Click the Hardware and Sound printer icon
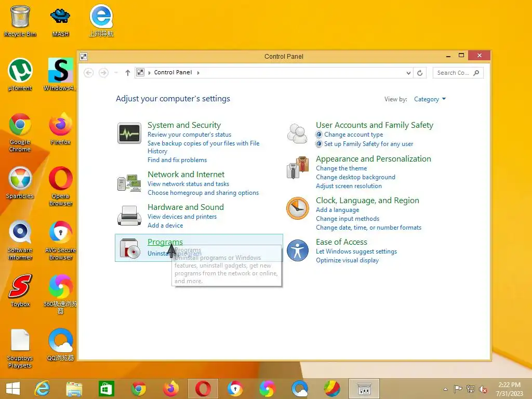Viewport: 532px width, 399px height. (129, 216)
